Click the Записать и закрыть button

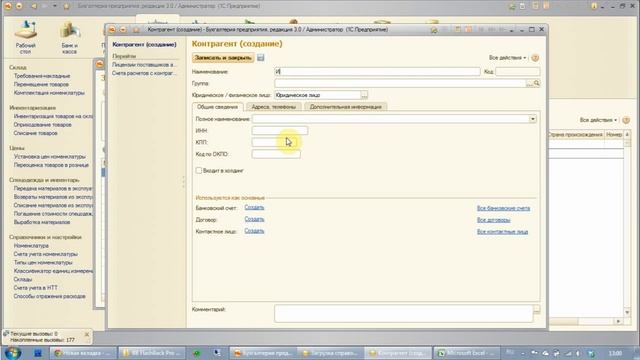point(223,58)
